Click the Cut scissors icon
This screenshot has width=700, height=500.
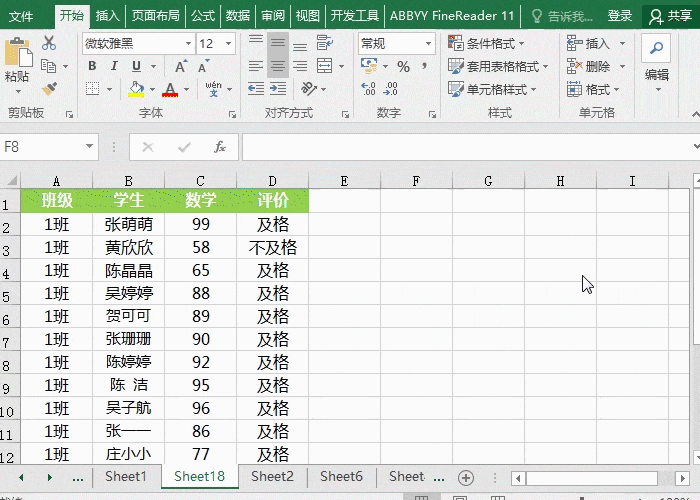pyautogui.click(x=49, y=44)
